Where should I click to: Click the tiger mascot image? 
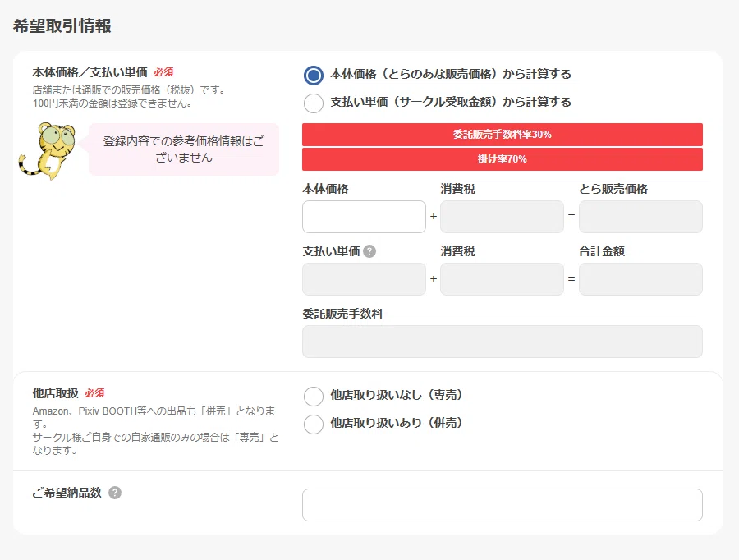point(47,151)
